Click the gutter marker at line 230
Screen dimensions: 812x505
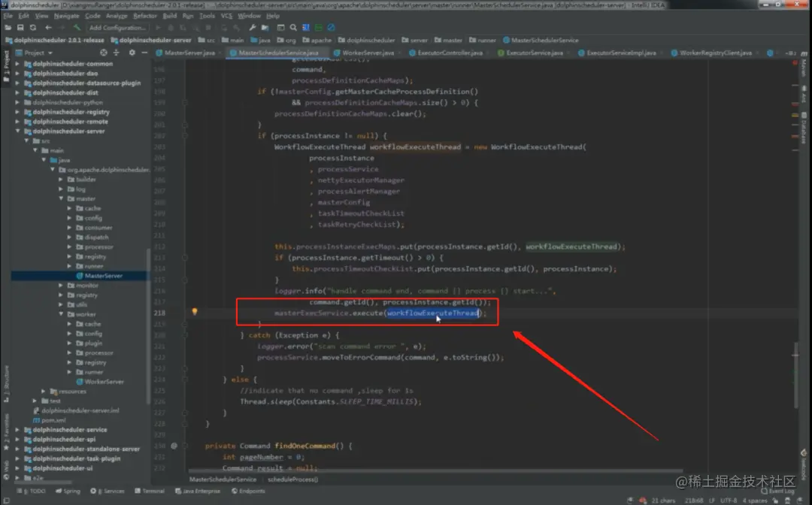click(x=174, y=446)
